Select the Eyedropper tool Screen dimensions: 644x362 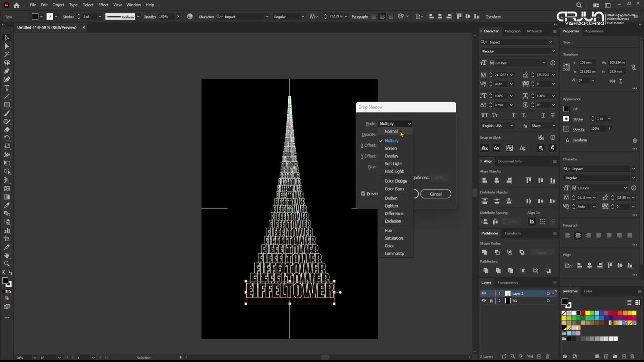(7, 205)
